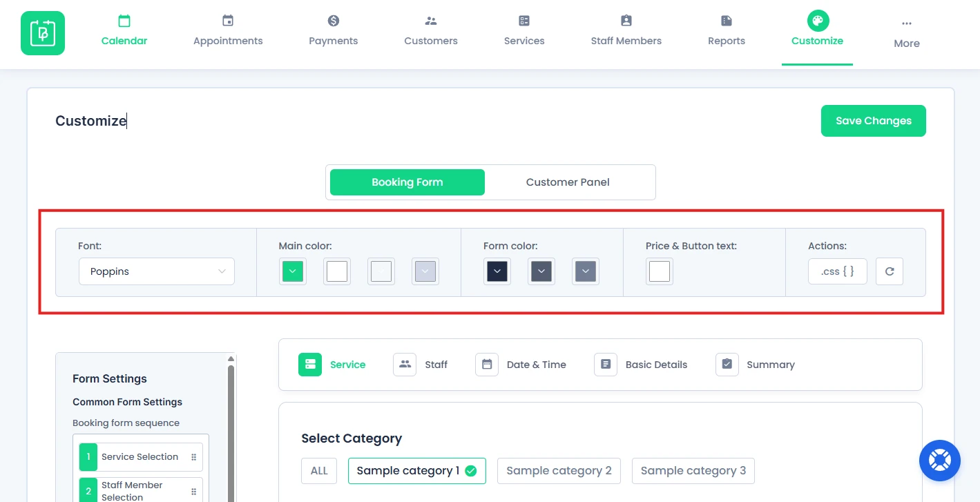
Task: Click the green BookingPress logo icon
Action: point(43,33)
